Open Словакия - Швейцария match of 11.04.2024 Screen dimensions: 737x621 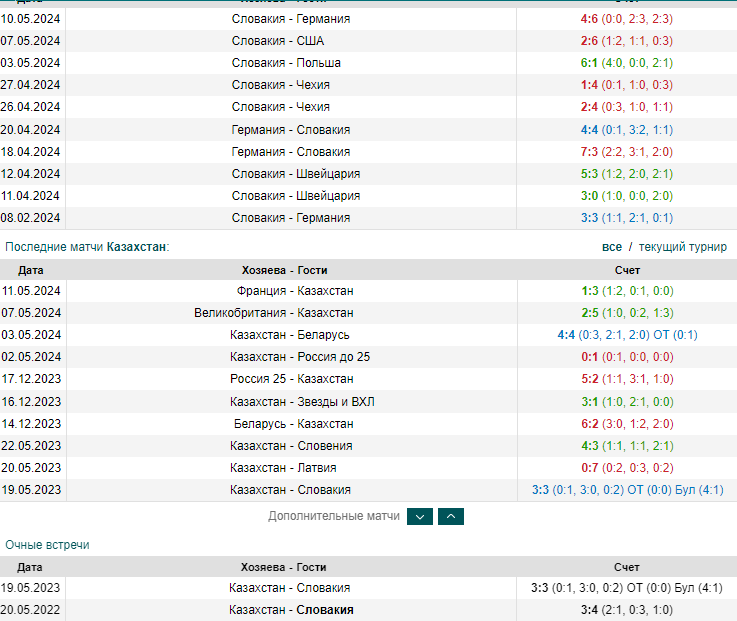tap(296, 196)
